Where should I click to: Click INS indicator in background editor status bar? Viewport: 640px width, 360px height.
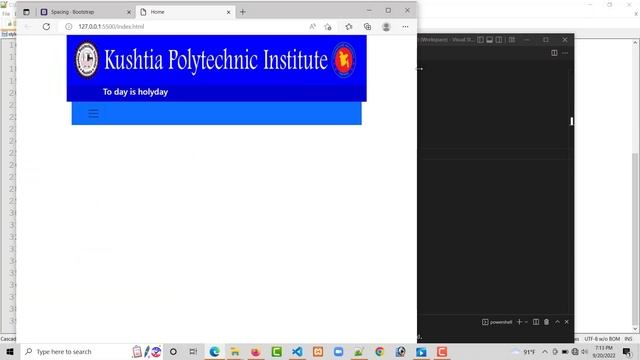(629, 339)
